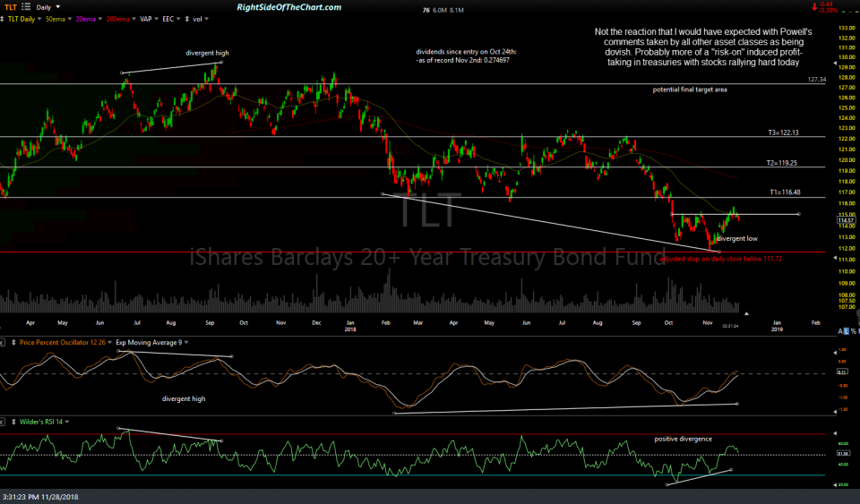Click the T2=119.25 target label
The image size is (860, 504).
[781, 163]
